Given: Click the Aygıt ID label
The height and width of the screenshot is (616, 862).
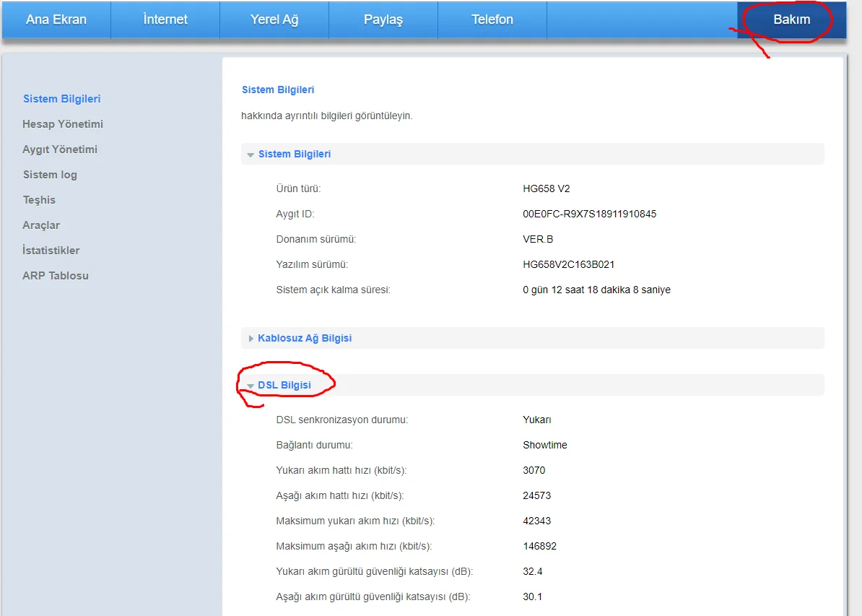Looking at the screenshot, I should 295,214.
